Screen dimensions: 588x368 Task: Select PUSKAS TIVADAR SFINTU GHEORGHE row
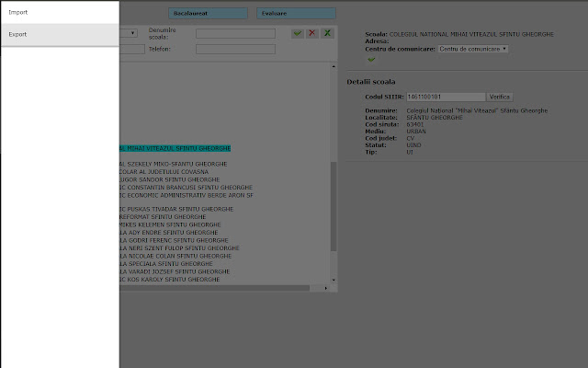(x=176, y=209)
